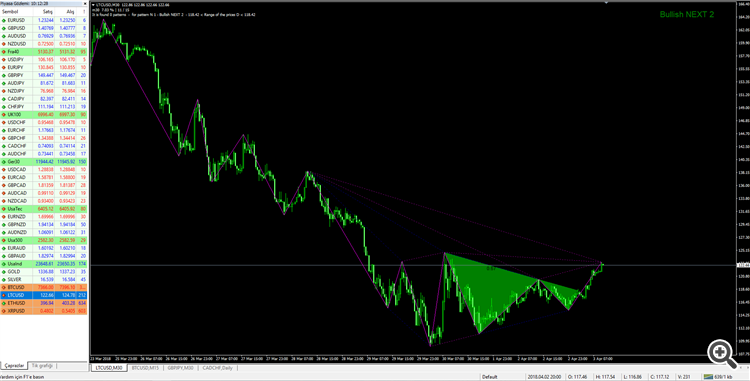The image size is (750, 381).
Task: Select the GBPCAD symbol row
Action: [44, 185]
